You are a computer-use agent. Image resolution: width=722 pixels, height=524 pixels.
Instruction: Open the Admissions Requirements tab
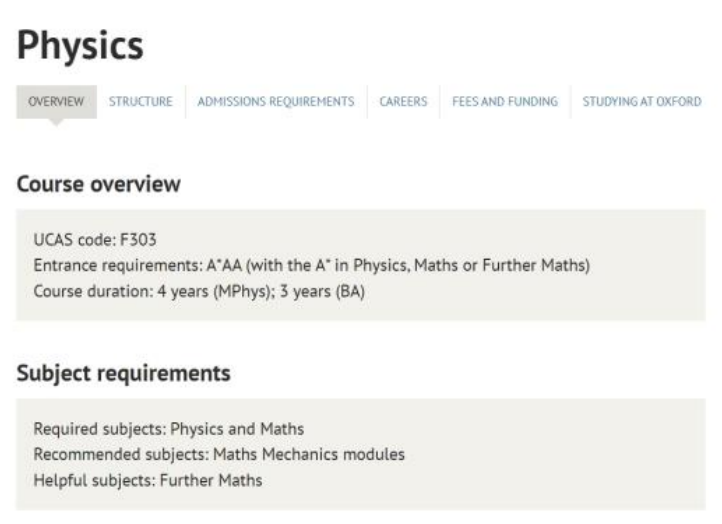pyautogui.click(x=275, y=102)
